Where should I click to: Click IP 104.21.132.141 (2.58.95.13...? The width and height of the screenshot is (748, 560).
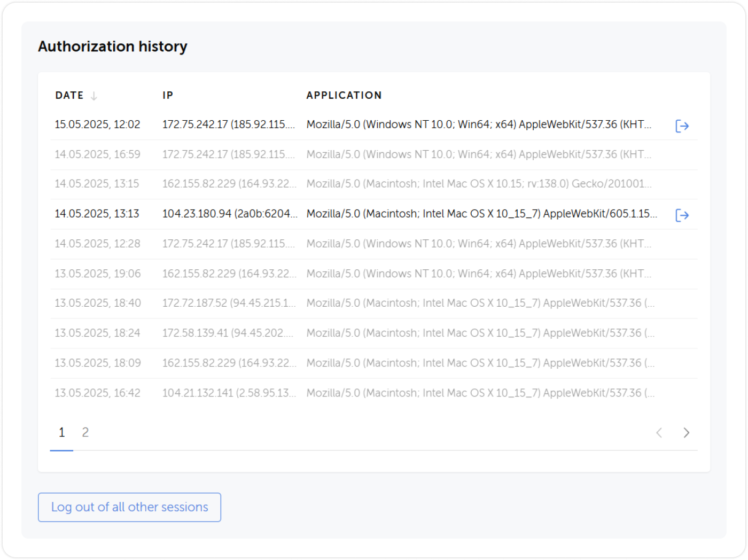(x=229, y=393)
